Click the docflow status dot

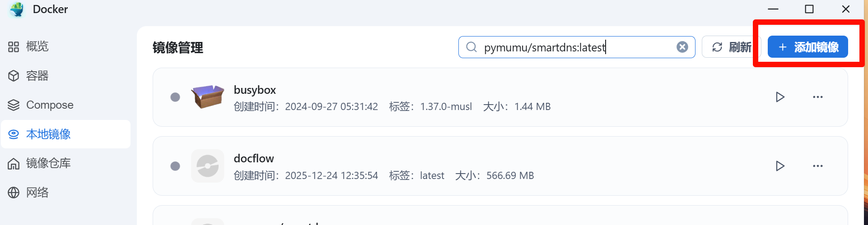click(x=175, y=166)
